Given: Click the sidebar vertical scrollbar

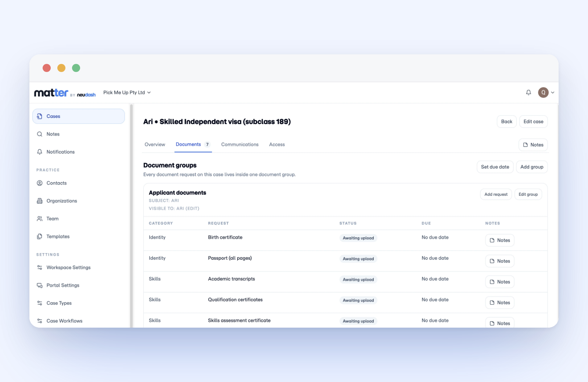Looking at the screenshot, I should (131, 216).
